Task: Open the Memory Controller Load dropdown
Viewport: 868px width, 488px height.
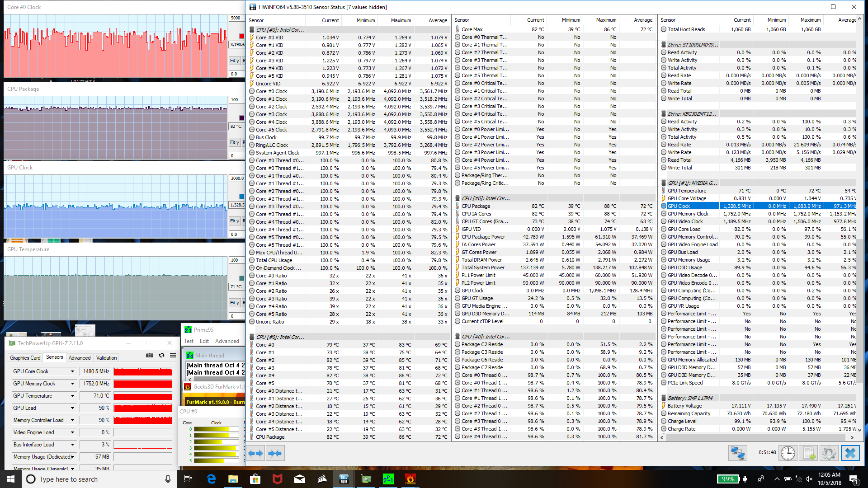Action: pos(72,420)
